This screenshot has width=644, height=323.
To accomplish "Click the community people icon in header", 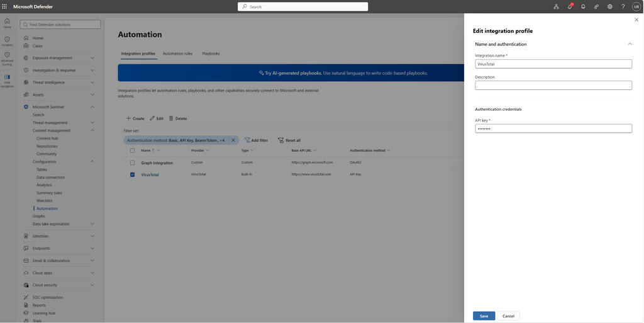I will coord(596,6).
